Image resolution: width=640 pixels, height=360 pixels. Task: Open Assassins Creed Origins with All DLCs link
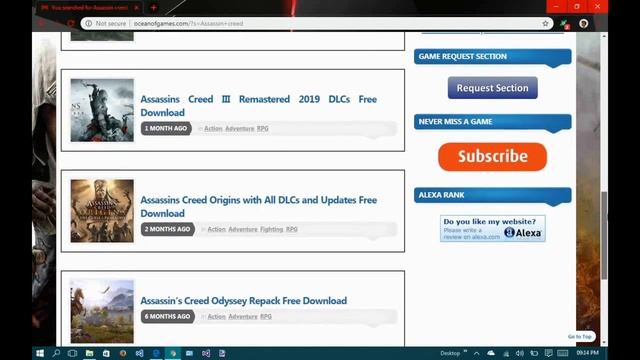pos(258,207)
